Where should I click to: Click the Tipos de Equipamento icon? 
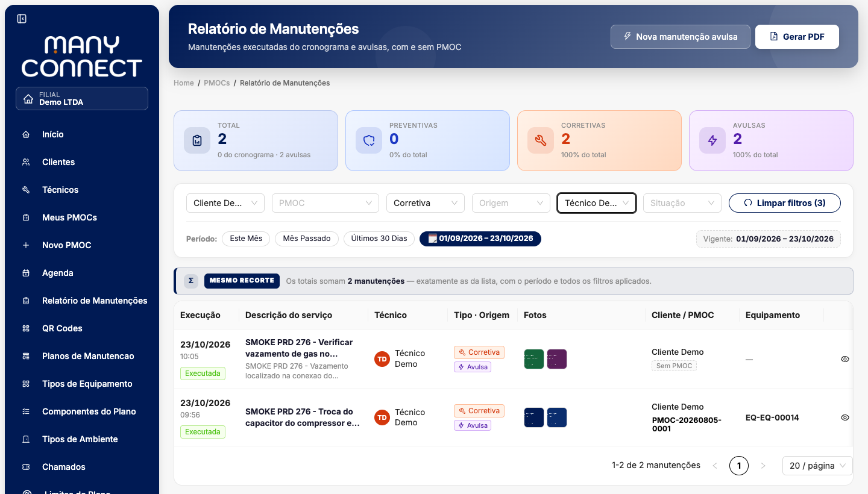pos(26,384)
